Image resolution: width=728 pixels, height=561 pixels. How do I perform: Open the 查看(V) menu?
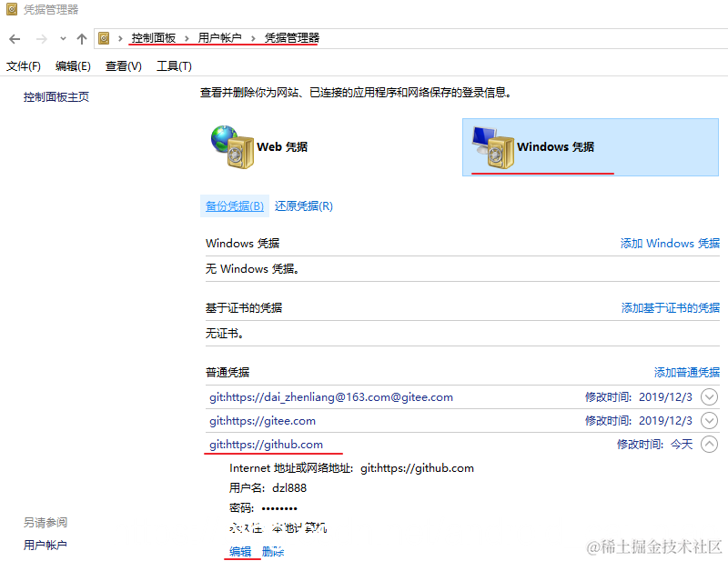123,66
